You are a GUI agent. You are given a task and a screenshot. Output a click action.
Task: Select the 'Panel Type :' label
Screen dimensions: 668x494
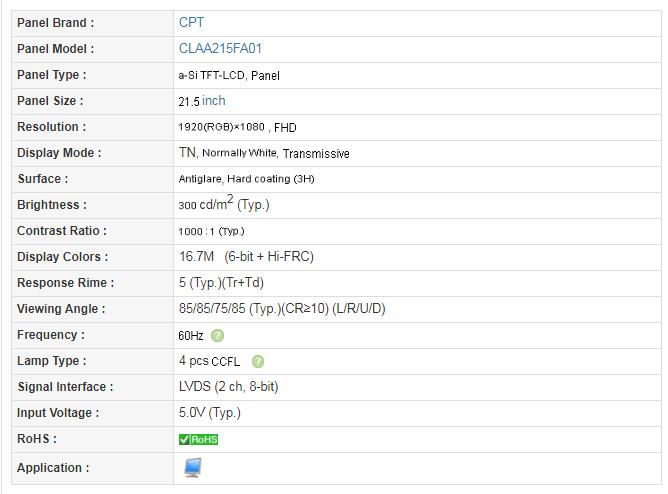coord(52,75)
